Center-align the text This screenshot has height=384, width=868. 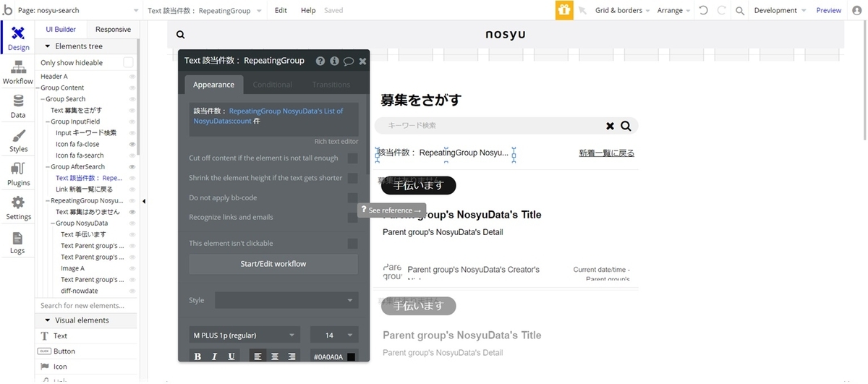click(x=275, y=357)
